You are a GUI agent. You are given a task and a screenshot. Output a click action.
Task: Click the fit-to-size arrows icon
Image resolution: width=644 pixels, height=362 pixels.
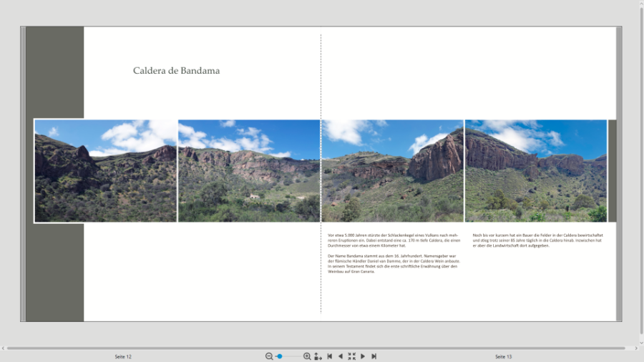[318, 356]
